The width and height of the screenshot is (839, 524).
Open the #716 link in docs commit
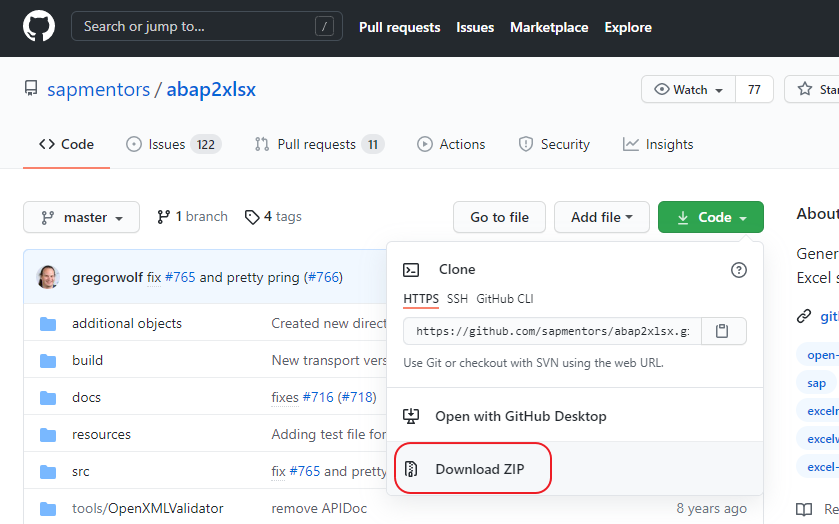[318, 397]
